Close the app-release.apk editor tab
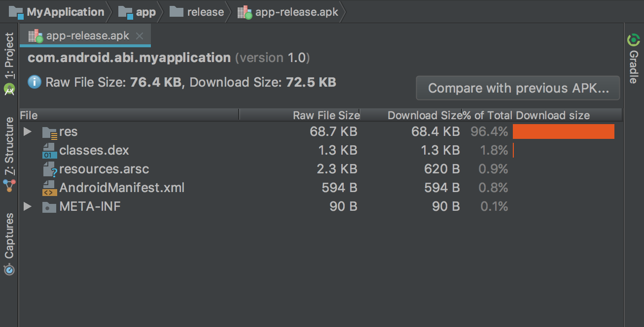The height and width of the screenshot is (327, 644). click(140, 36)
